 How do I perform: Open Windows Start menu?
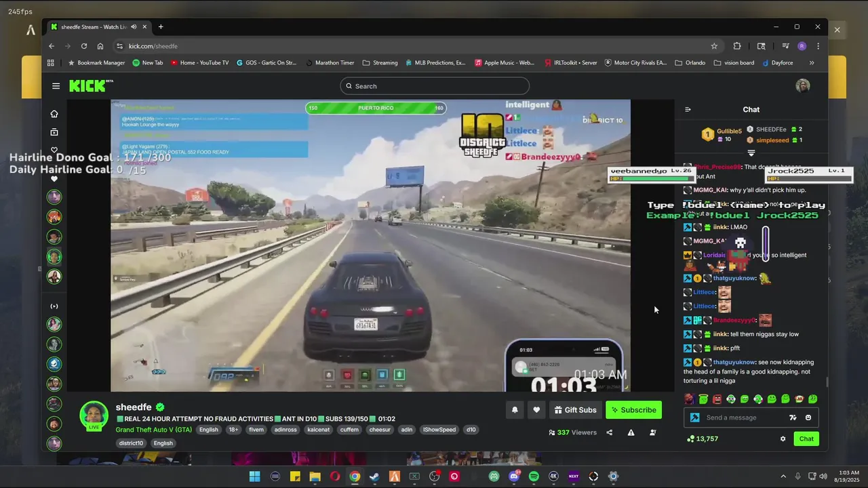(x=255, y=476)
